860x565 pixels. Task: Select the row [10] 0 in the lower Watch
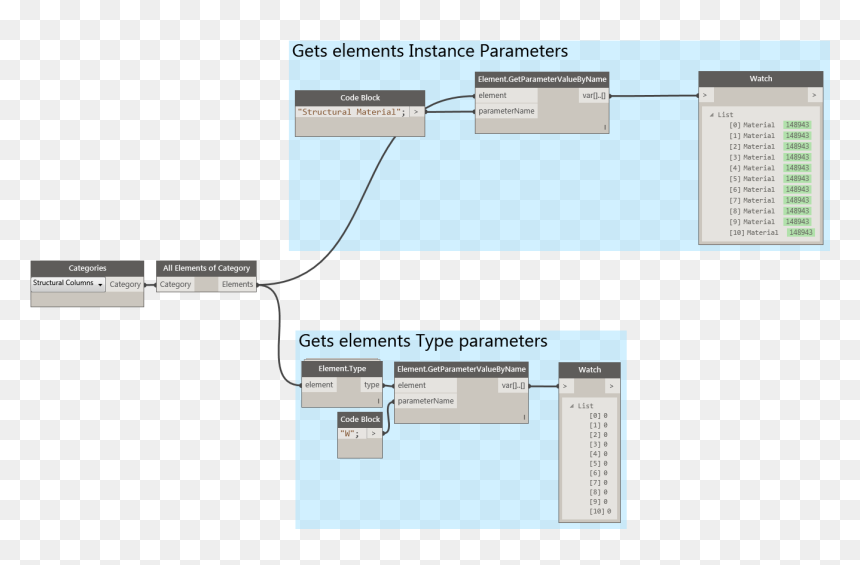click(x=600, y=511)
